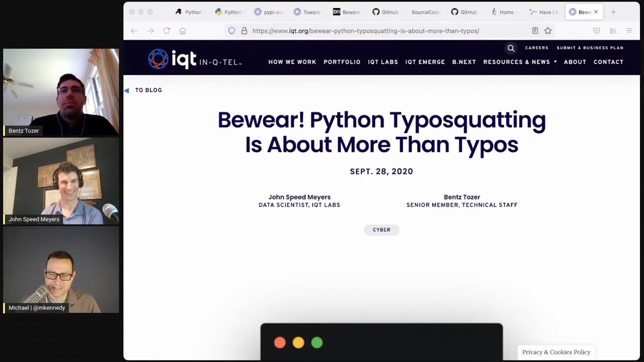Click the IQT In-Q-Tel logo
The image size is (644, 362).
195,59
